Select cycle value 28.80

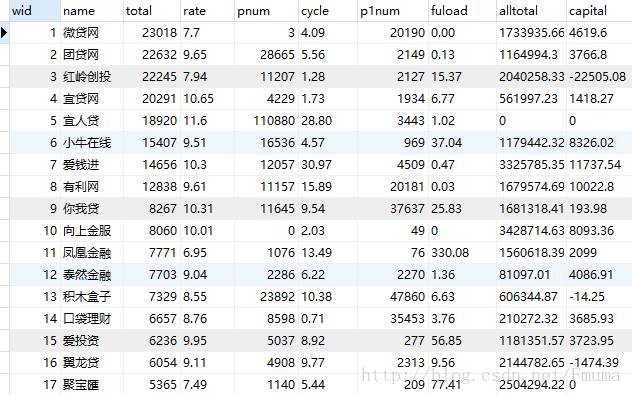pyautogui.click(x=316, y=121)
